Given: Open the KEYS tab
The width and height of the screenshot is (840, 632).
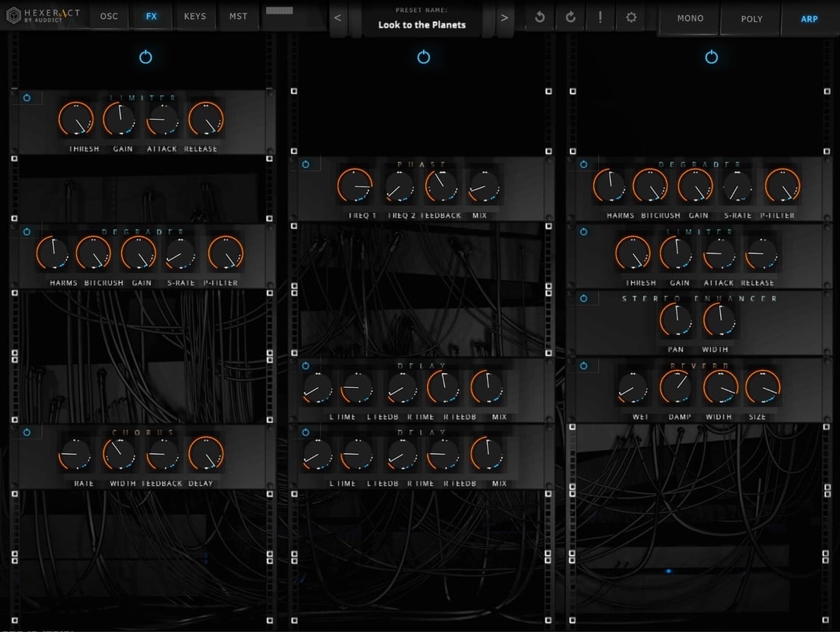Looking at the screenshot, I should (195, 16).
